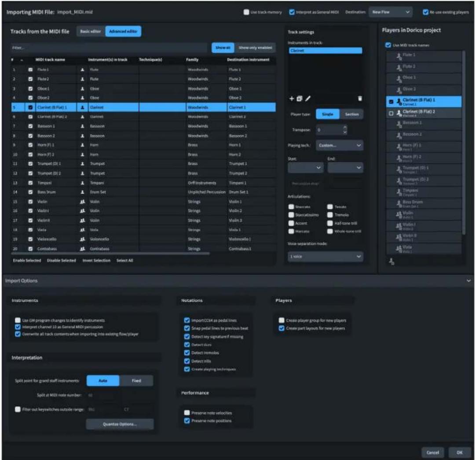This screenshot has width=476, height=460.
Task: Click the track table horizontal scrollbar
Action: (x=111, y=253)
